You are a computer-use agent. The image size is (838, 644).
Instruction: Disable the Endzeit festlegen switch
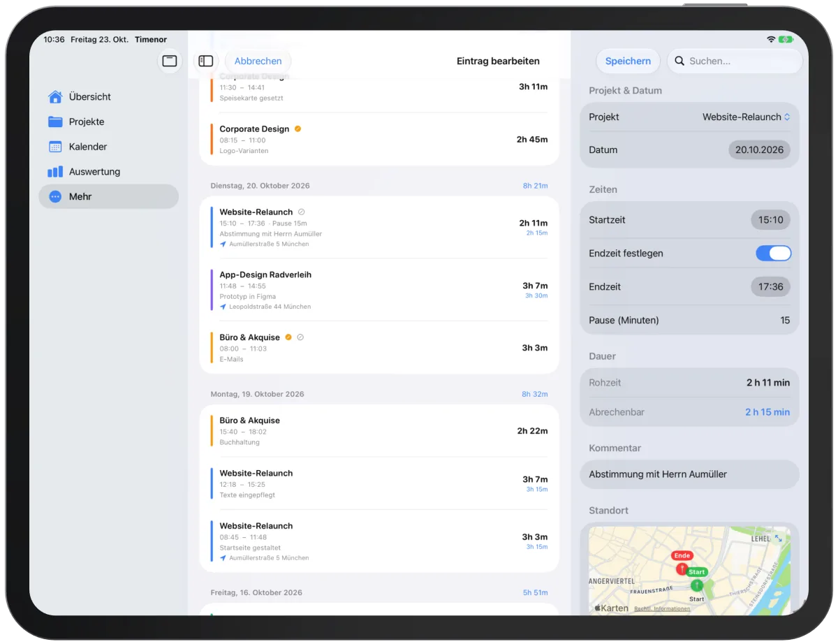tap(773, 254)
